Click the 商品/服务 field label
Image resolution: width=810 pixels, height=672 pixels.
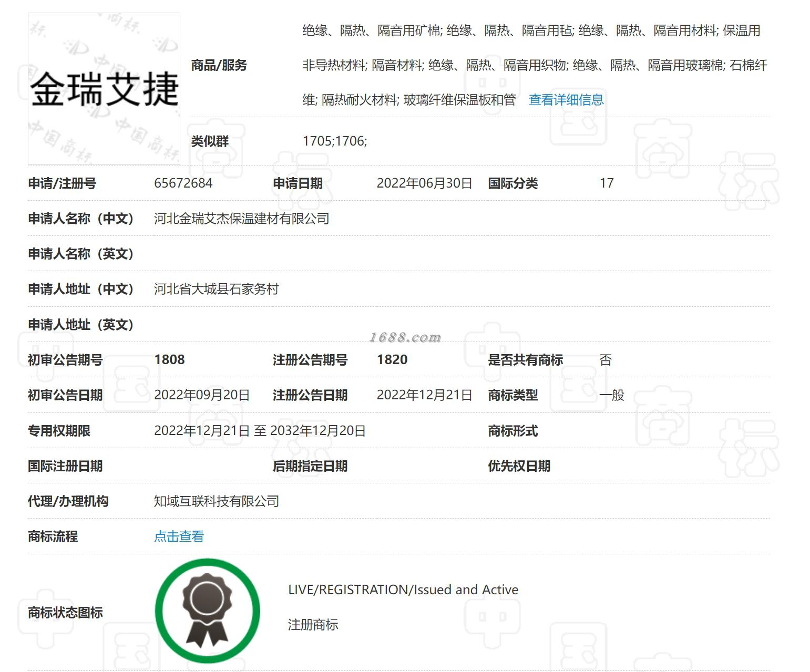pos(219,65)
